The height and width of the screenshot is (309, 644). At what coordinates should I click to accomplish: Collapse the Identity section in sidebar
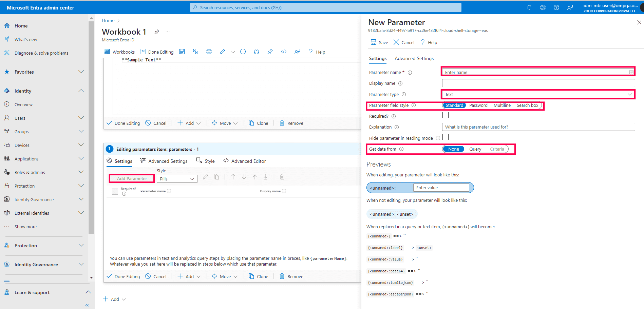coord(81,91)
